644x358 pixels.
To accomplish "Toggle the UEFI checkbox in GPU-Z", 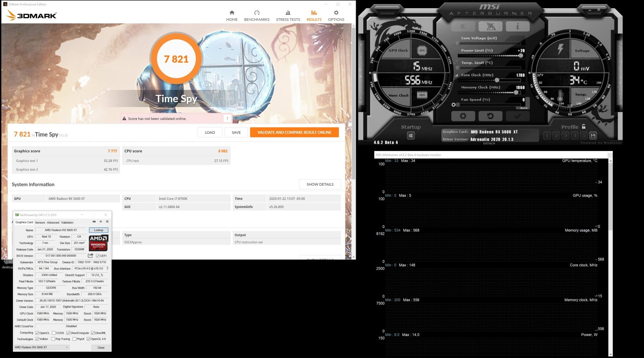I will click(x=98, y=256).
